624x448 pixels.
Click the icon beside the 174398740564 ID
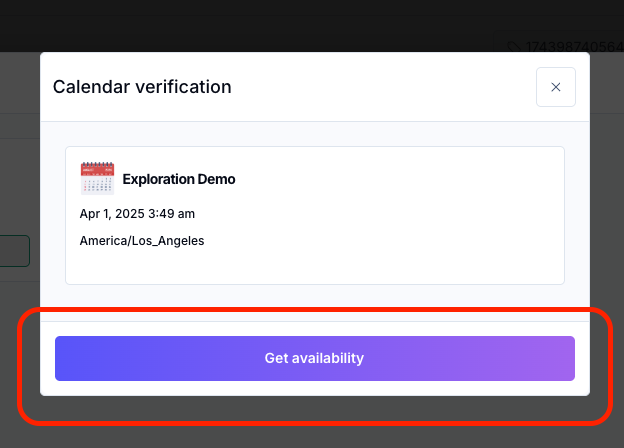(514, 46)
